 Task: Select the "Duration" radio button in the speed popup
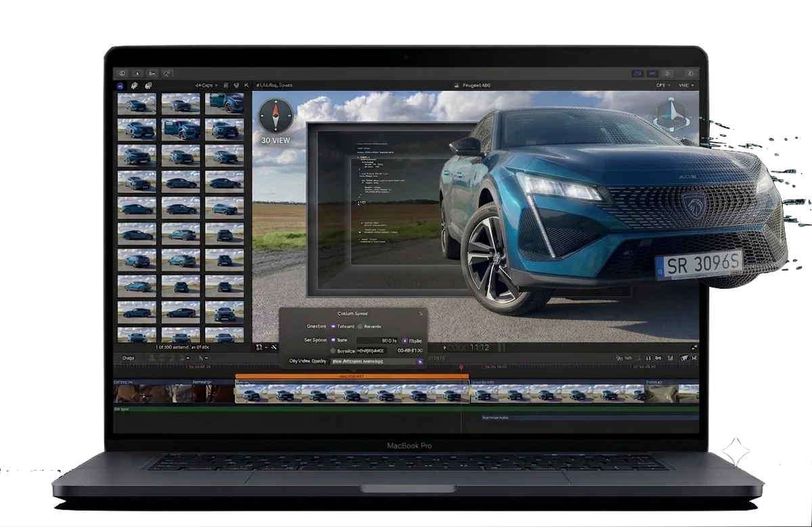[x=333, y=351]
